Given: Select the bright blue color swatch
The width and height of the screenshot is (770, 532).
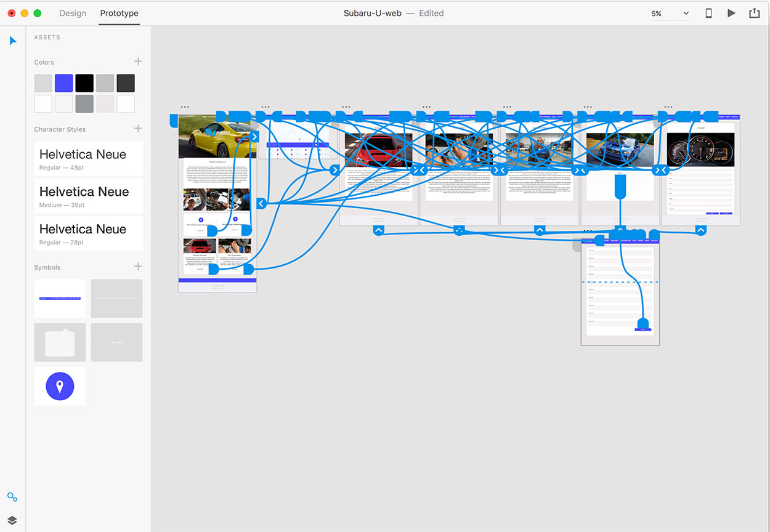Looking at the screenshot, I should [64, 83].
